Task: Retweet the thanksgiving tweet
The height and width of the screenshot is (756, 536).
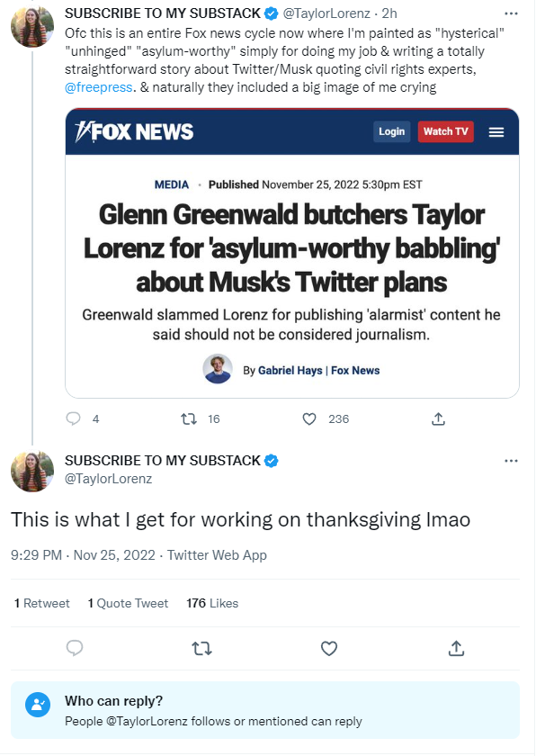Action: 201,649
